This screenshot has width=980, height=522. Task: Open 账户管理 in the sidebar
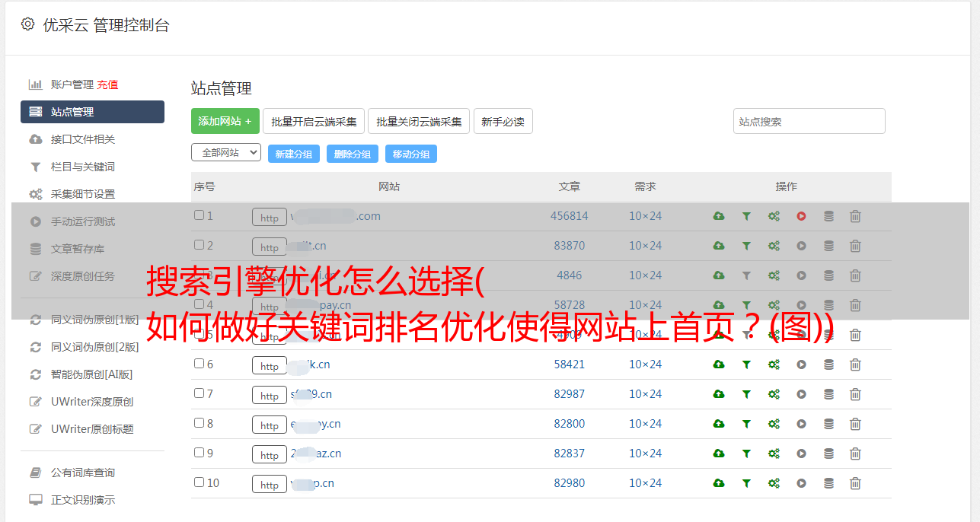coord(72,84)
